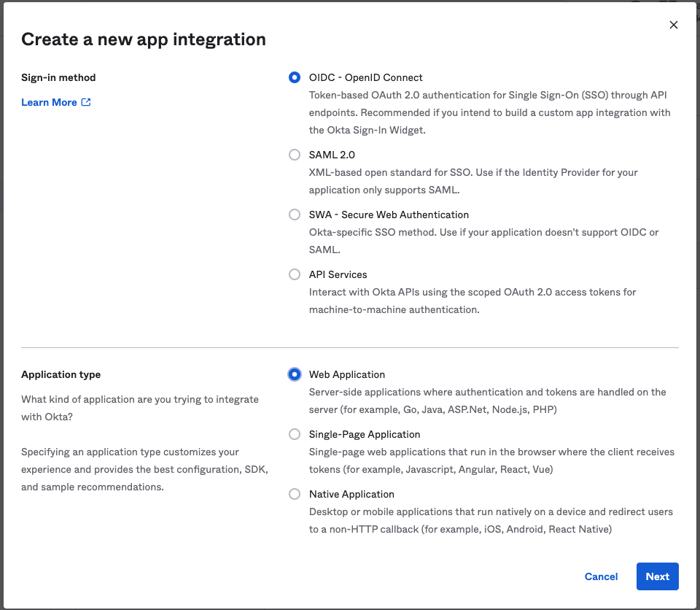Select the OIDC - OpenID Connect sign-in method
Viewport: 700px width, 610px height.
(295, 77)
